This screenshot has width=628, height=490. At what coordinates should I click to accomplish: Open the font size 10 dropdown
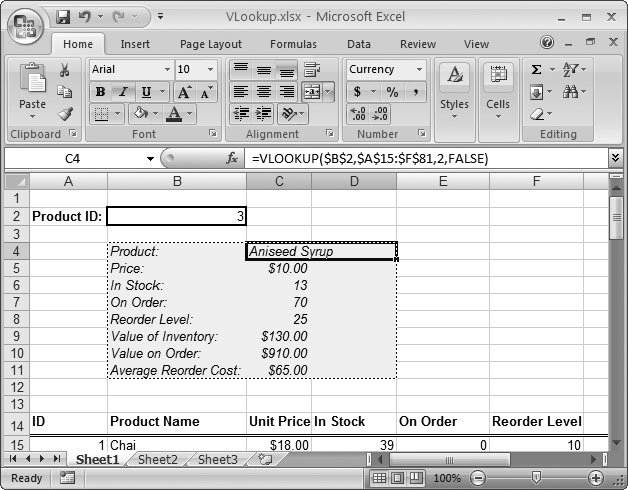coord(210,70)
